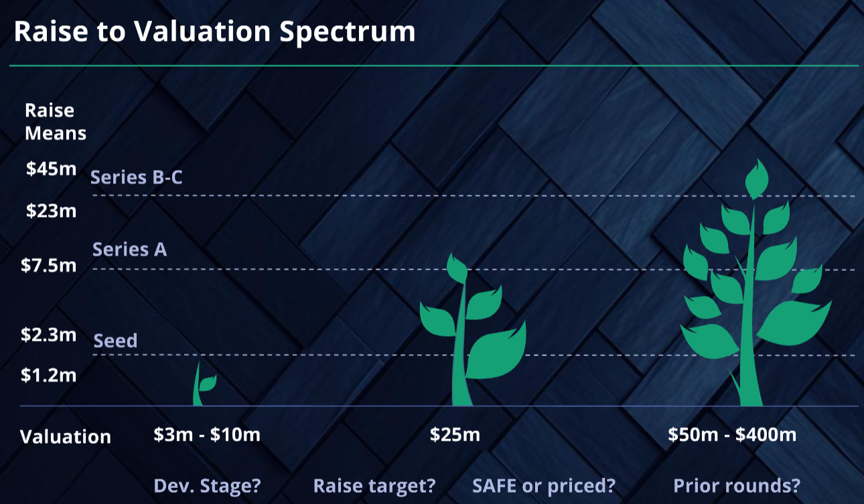Select the Seed stage label
This screenshot has height=504, width=864.
tap(115, 341)
